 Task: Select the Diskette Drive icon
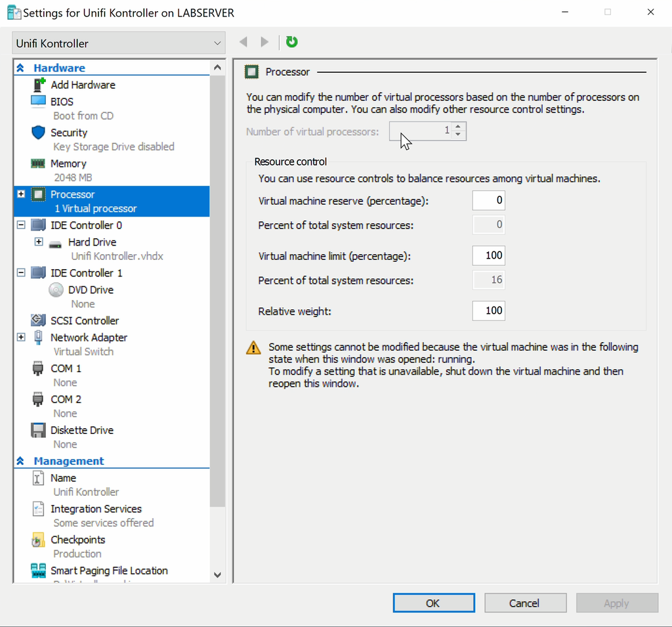tap(39, 430)
